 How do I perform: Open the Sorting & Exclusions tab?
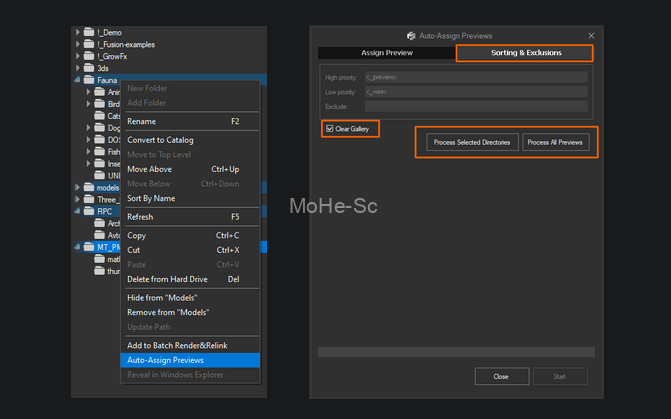(x=525, y=53)
